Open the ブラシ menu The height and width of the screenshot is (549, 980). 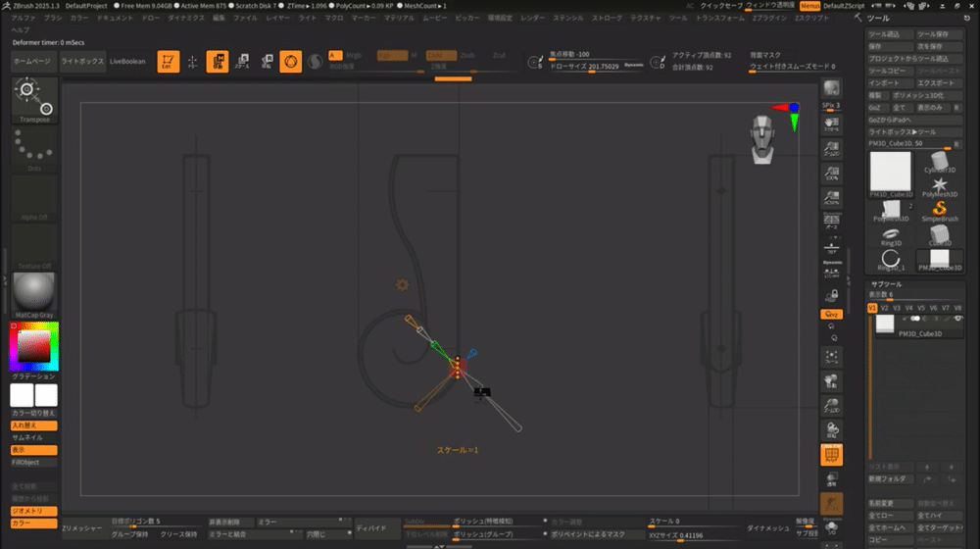53,19
